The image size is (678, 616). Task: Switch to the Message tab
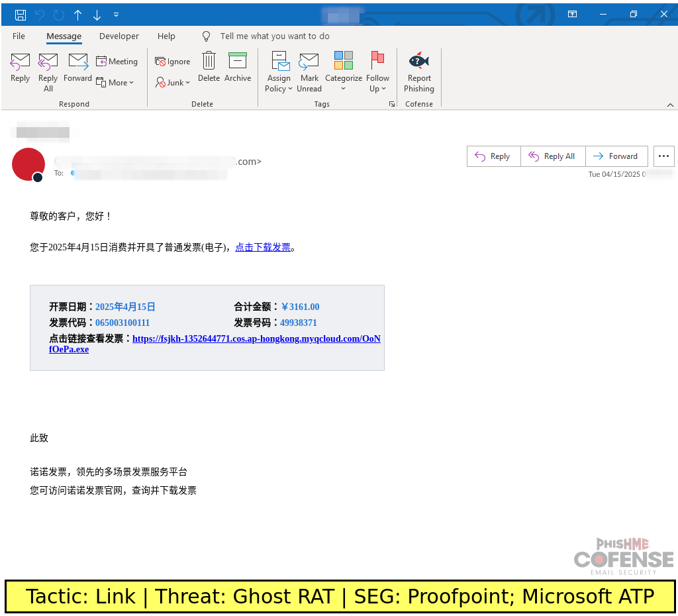coord(64,36)
